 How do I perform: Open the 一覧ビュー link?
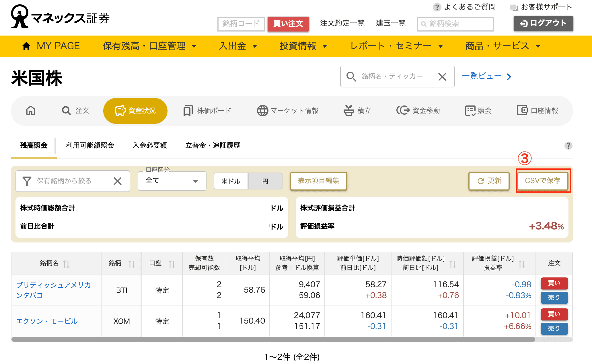pos(486,76)
